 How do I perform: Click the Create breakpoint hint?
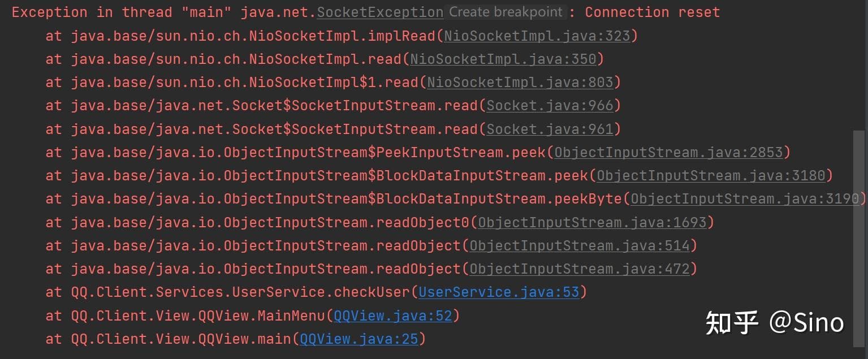click(x=506, y=12)
